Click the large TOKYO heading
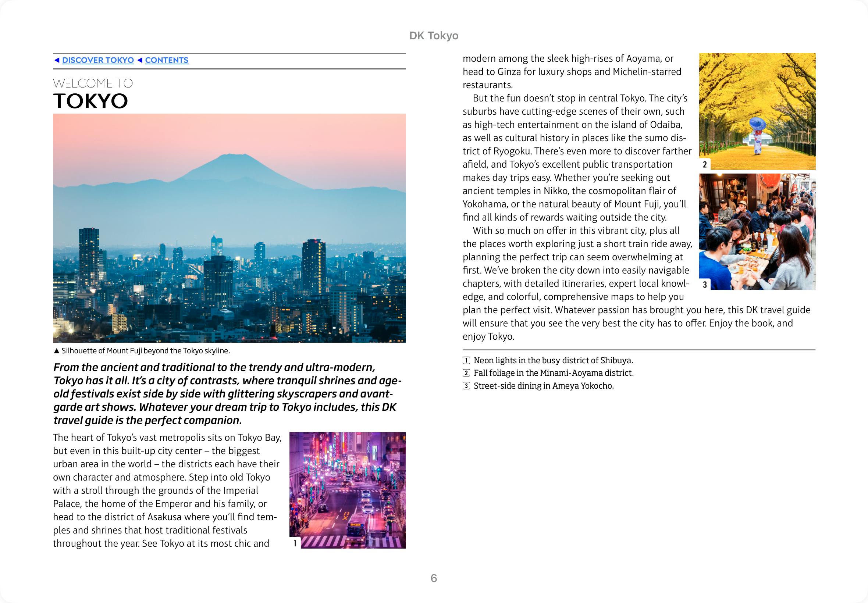Screen dimensions: 868x603 [91, 101]
